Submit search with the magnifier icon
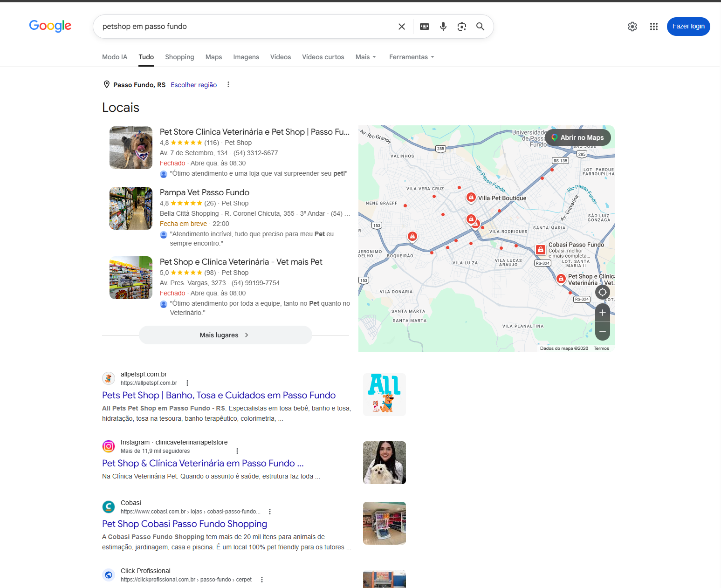This screenshot has width=721, height=588. (481, 27)
